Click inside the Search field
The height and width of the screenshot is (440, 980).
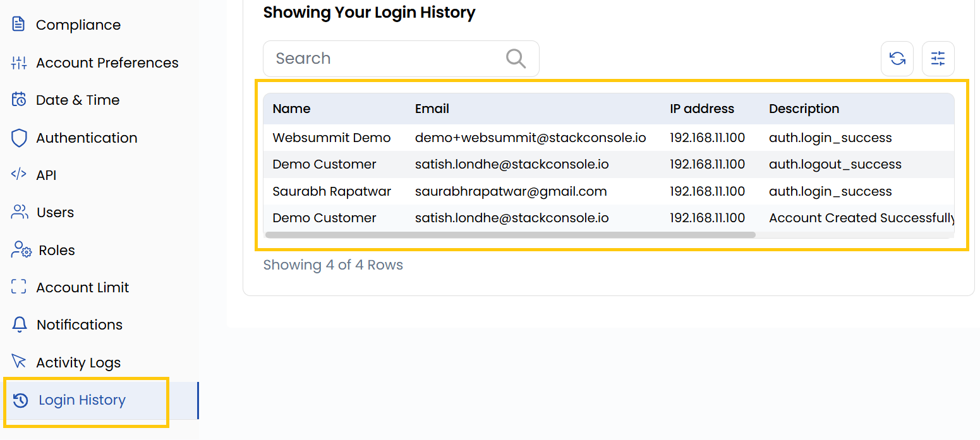pos(379,58)
